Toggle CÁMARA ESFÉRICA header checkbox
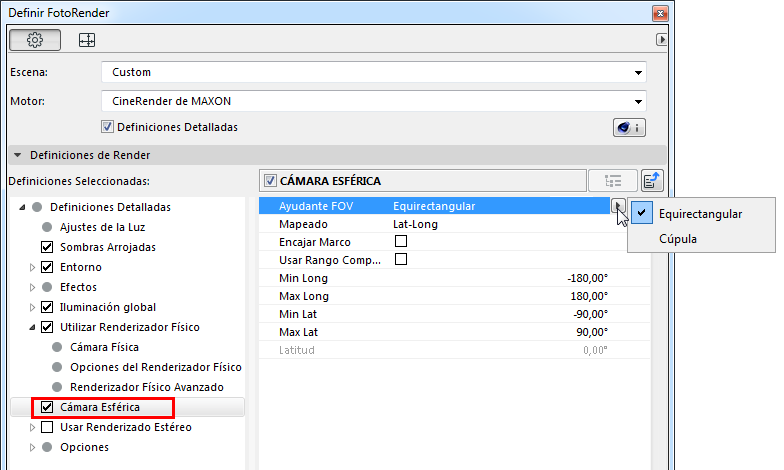 (x=270, y=180)
